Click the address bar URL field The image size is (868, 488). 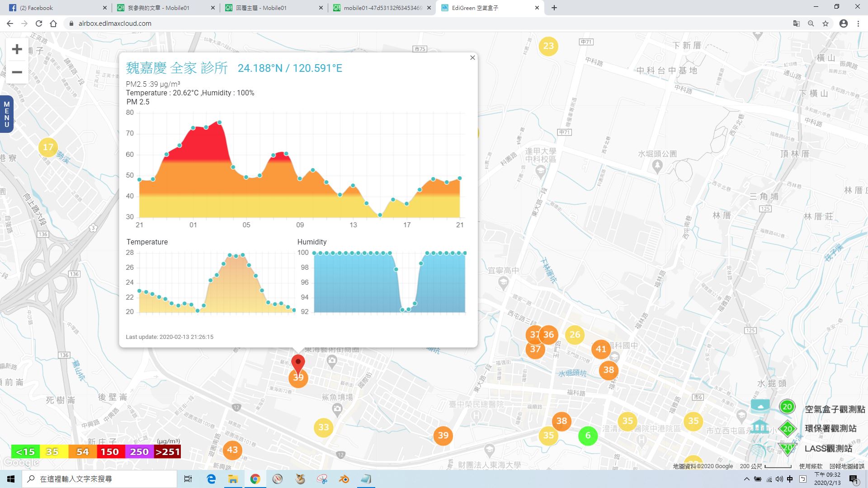point(425,23)
